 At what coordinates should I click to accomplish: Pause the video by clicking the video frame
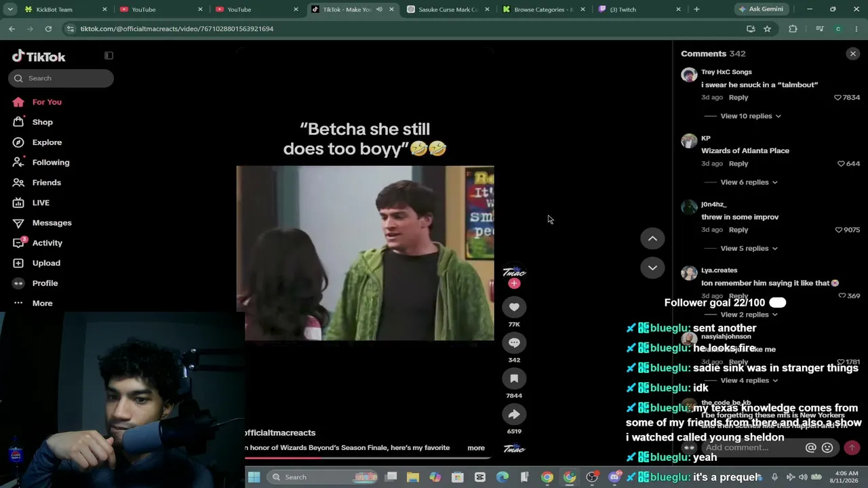365,253
